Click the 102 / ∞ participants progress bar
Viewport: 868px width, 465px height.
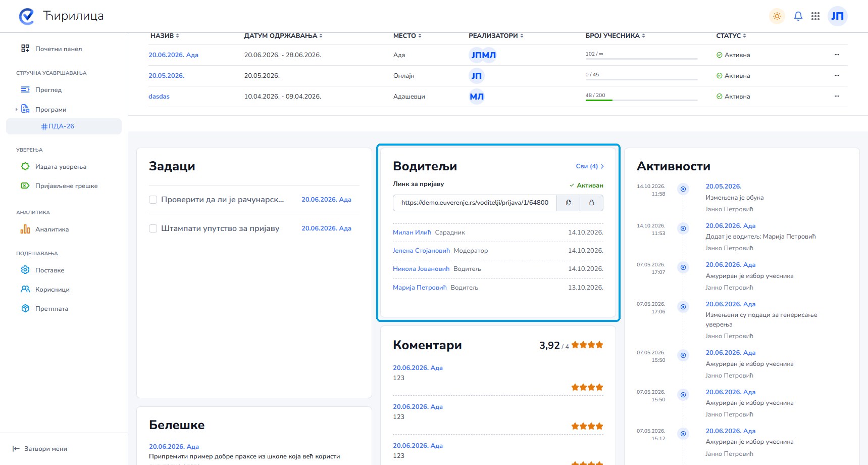641,59
